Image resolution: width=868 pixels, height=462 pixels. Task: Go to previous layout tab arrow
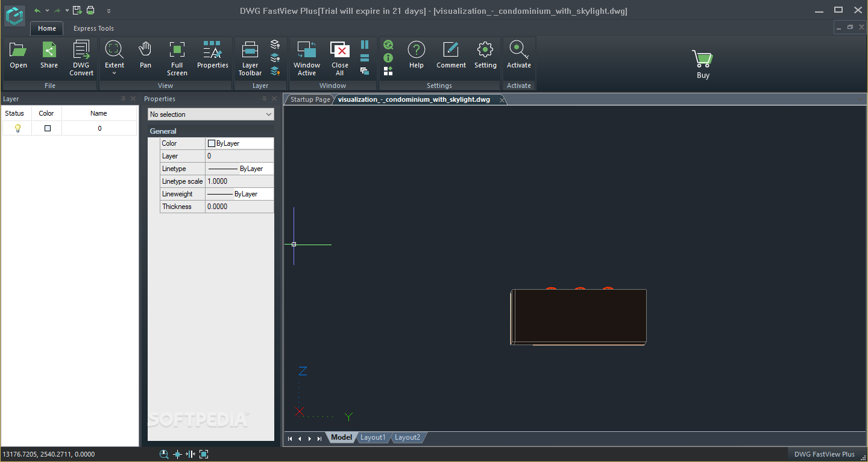pos(300,439)
